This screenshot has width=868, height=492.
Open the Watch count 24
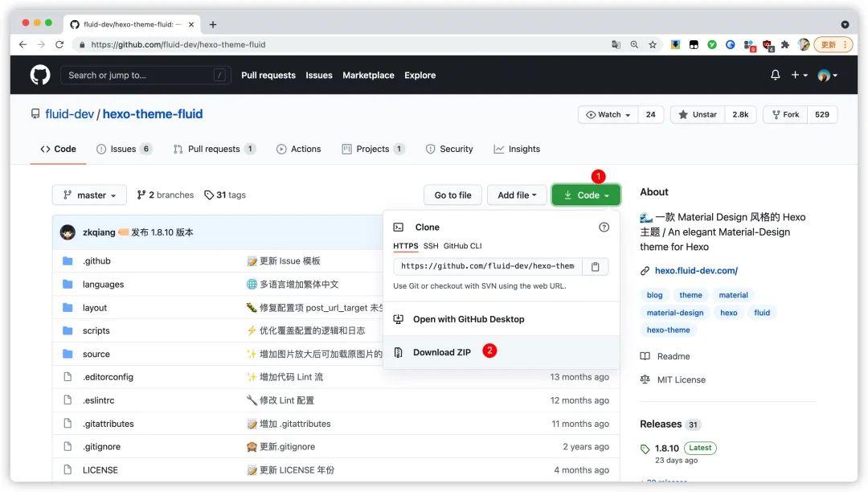650,115
